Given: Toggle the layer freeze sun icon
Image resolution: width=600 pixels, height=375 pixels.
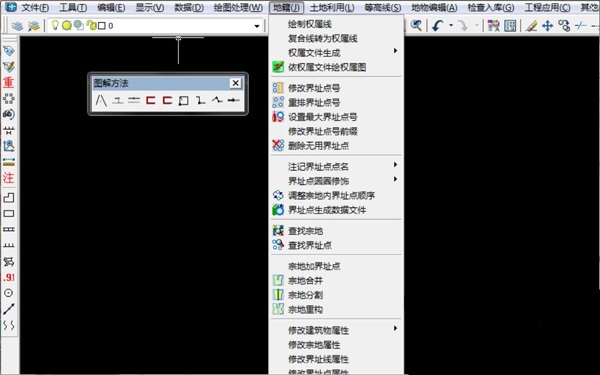Looking at the screenshot, I should tap(67, 26).
